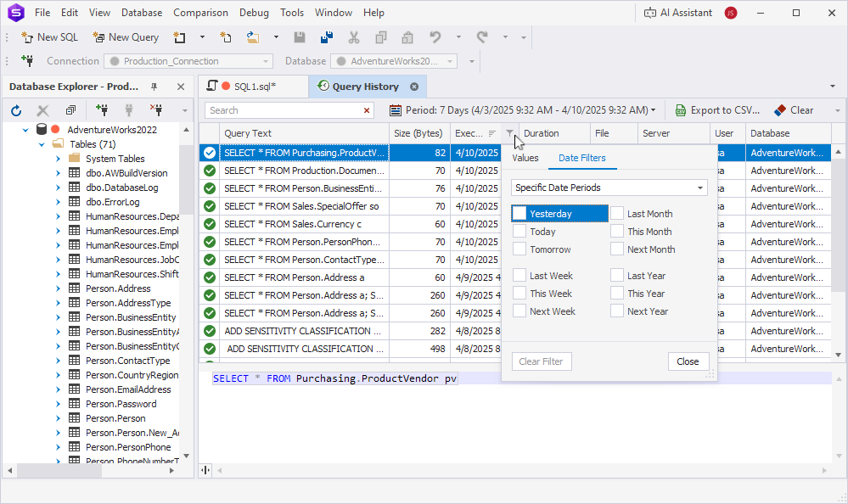Enable the This Year filter checkbox
The width and height of the screenshot is (848, 504).
coord(616,293)
